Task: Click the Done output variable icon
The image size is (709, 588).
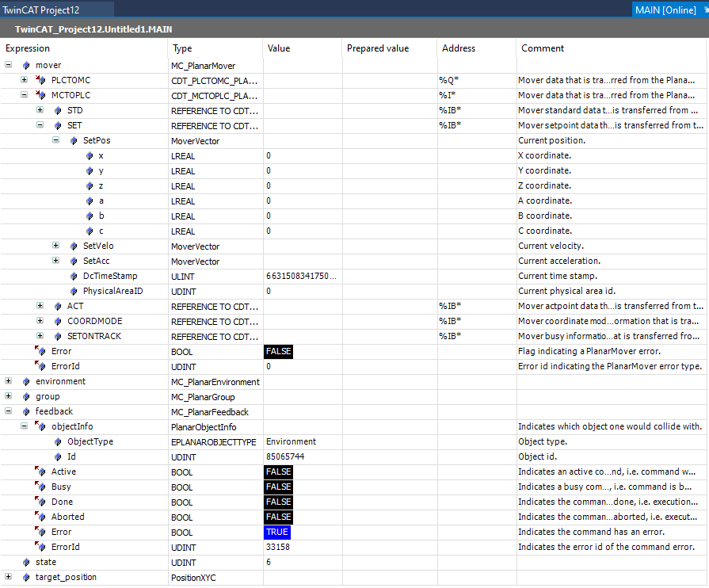Action: (40, 502)
